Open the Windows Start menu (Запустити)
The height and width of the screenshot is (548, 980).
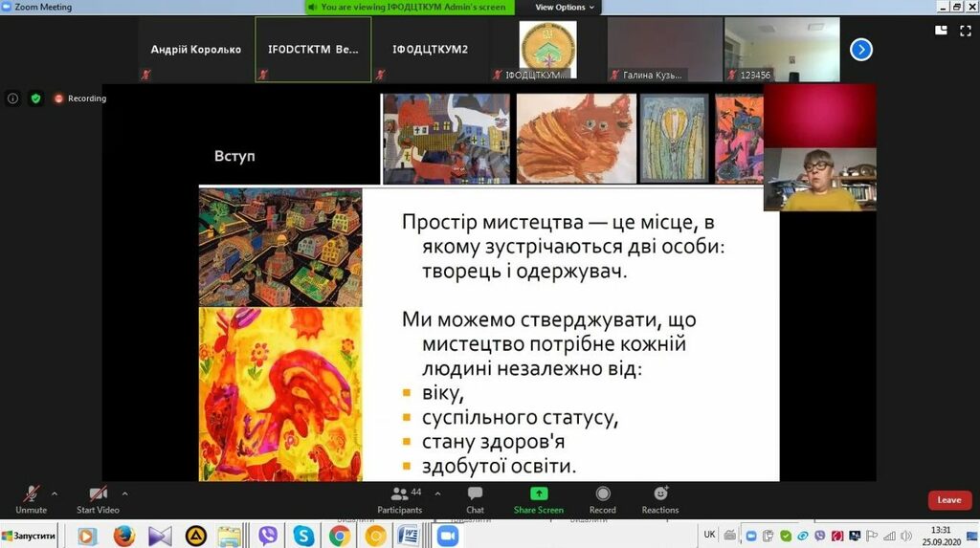point(29,537)
